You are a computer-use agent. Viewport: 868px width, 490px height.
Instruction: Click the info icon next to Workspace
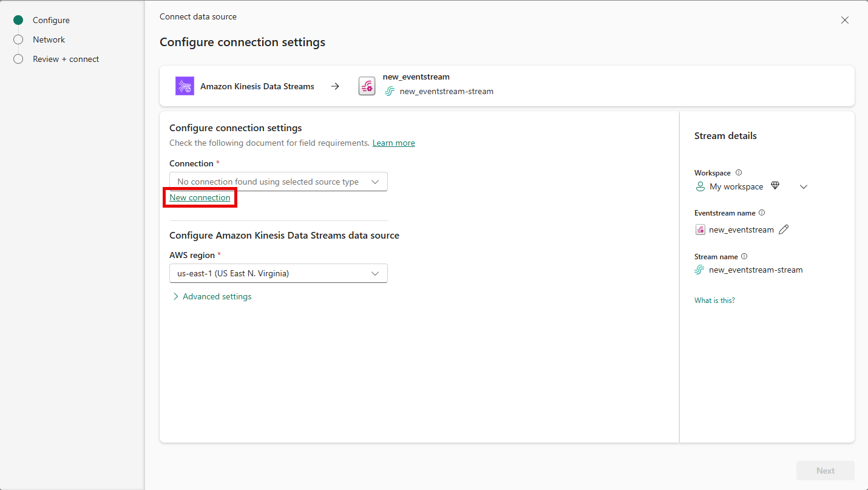click(x=739, y=173)
